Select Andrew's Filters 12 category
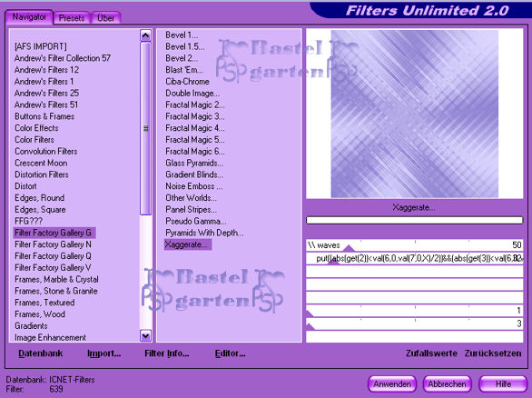Image resolution: width=532 pixels, height=398 pixels. pyautogui.click(x=46, y=70)
